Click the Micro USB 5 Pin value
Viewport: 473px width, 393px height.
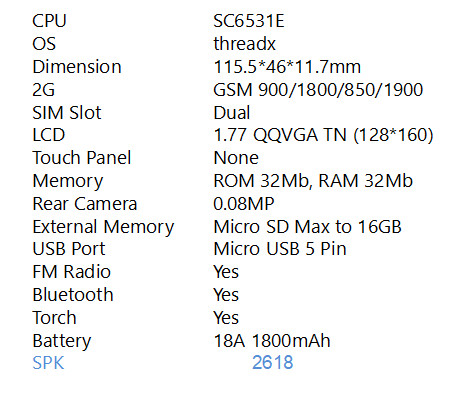point(280,249)
